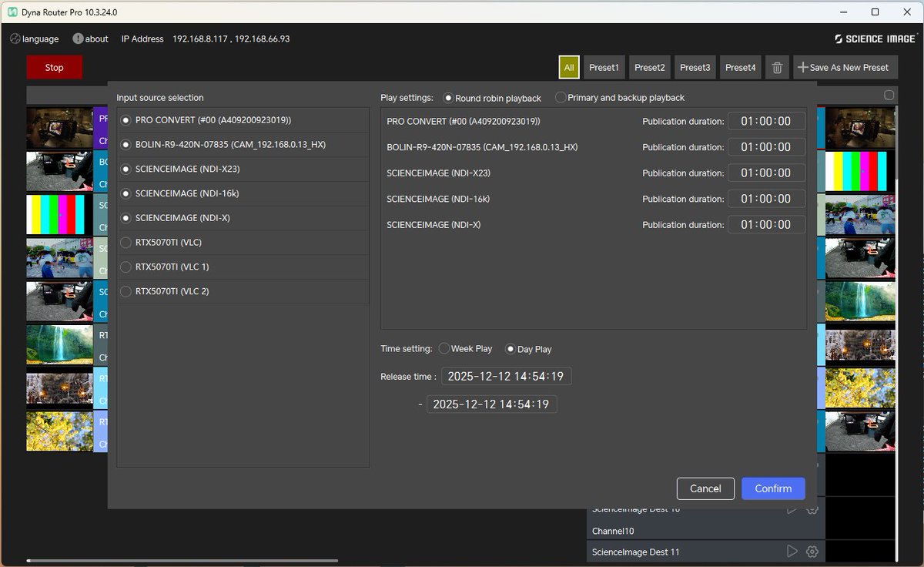Click ScienceImage Dest 11 row label
The height and width of the screenshot is (567, 924).
[635, 552]
